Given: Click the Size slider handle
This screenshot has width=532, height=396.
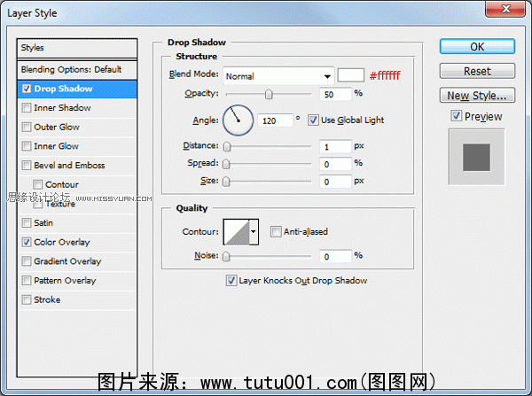Looking at the screenshot, I should tap(226, 182).
